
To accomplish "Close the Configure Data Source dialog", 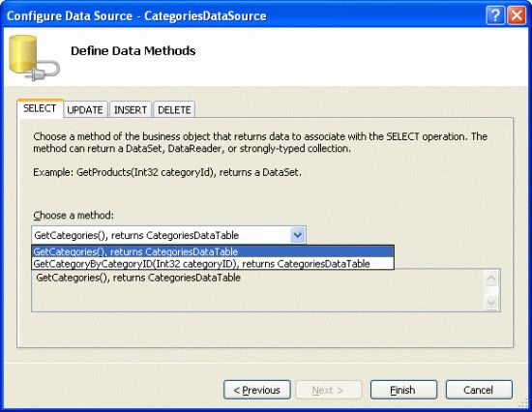I will click(x=517, y=15).
